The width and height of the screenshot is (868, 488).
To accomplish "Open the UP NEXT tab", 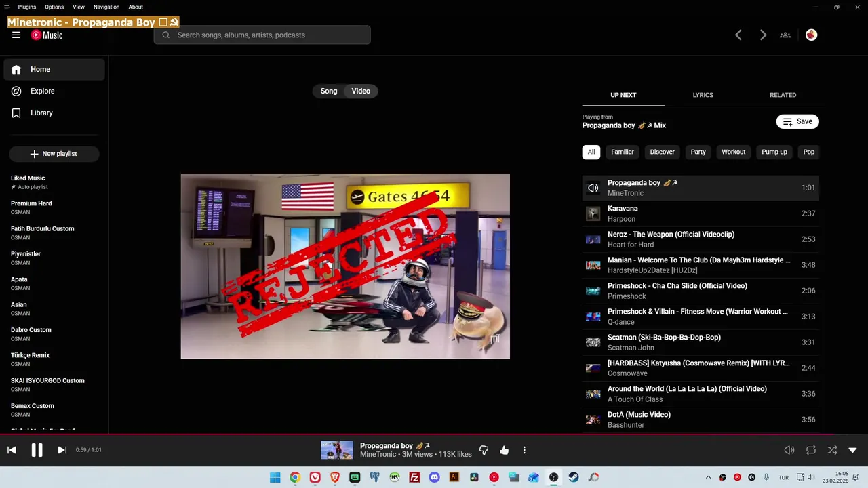I will pyautogui.click(x=623, y=95).
